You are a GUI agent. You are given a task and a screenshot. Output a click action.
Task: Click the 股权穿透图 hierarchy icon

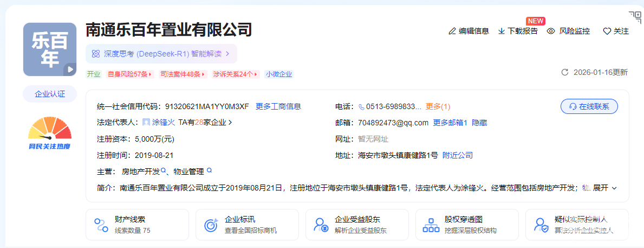431,225
